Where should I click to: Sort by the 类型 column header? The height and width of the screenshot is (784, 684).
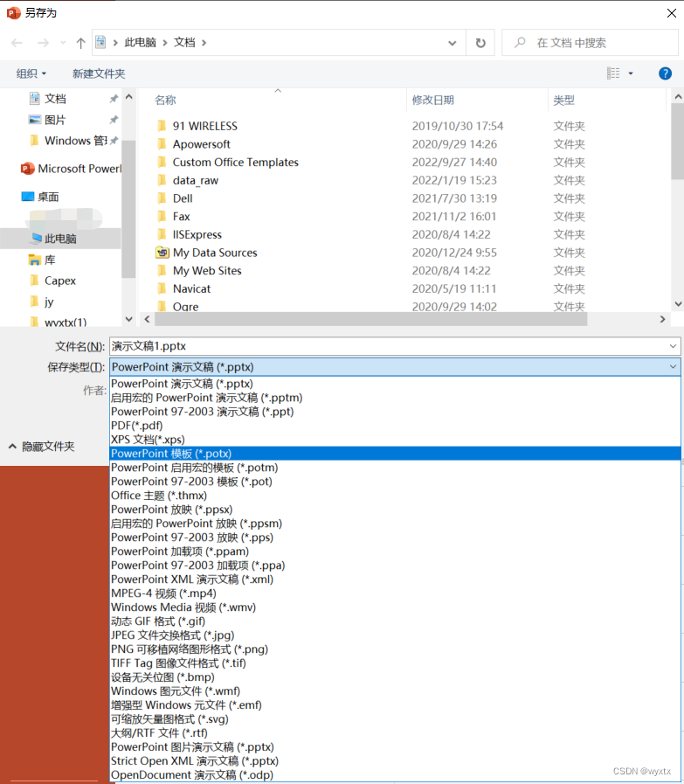pos(563,100)
